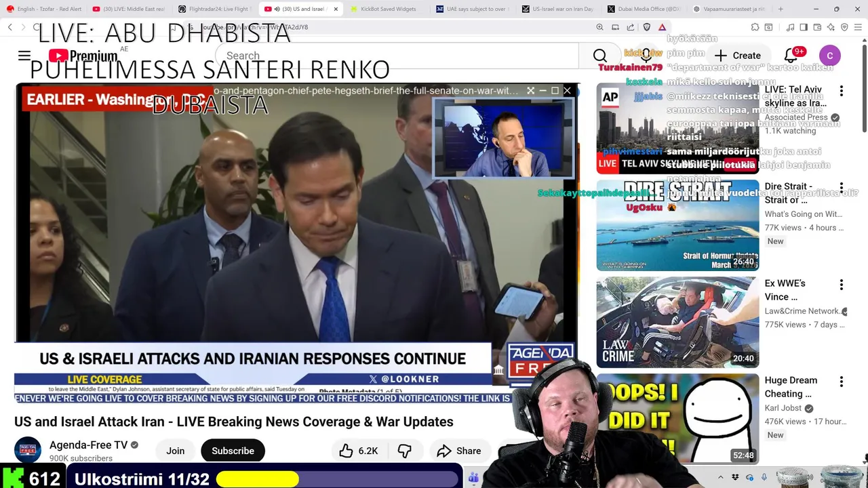This screenshot has height=488, width=868.
Task: Open the browser main hamburger menu
Action: (x=858, y=27)
